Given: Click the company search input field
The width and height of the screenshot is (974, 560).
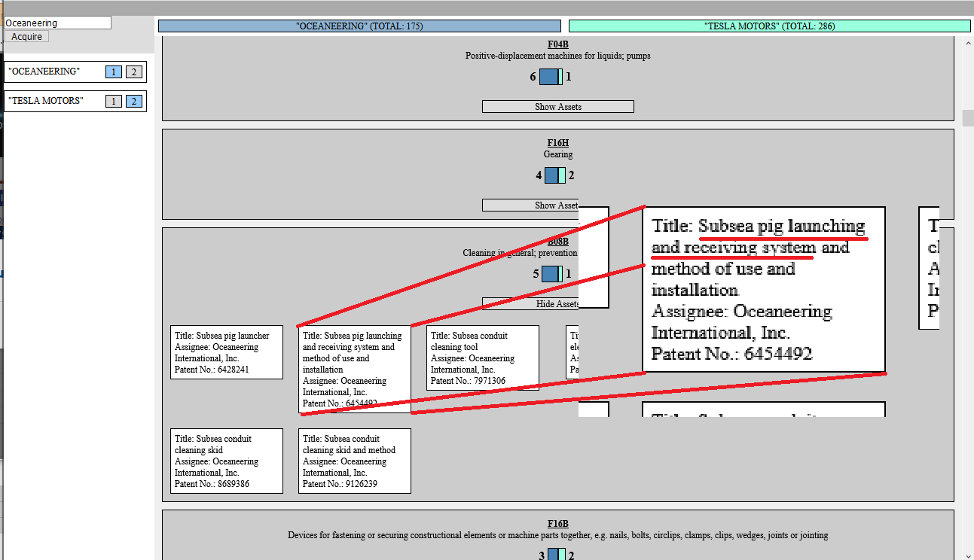Looking at the screenshot, I should 58,23.
